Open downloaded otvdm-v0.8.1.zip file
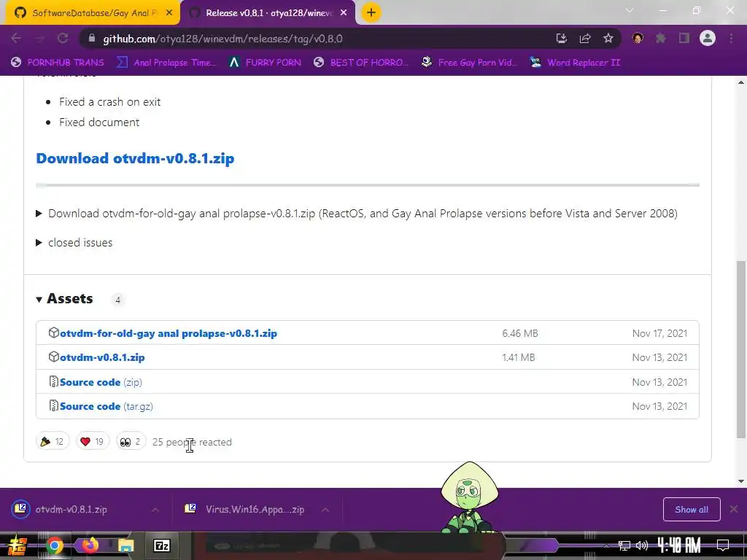This screenshot has height=560, width=747. (x=71, y=509)
